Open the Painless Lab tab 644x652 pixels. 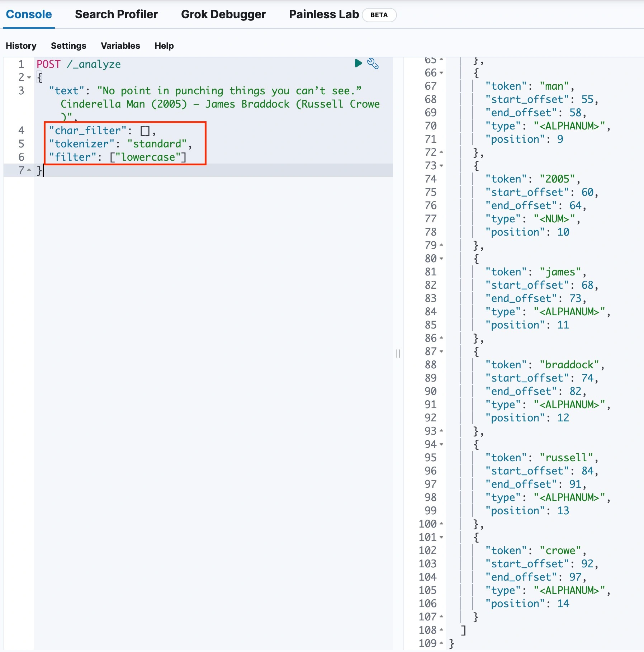tap(323, 14)
